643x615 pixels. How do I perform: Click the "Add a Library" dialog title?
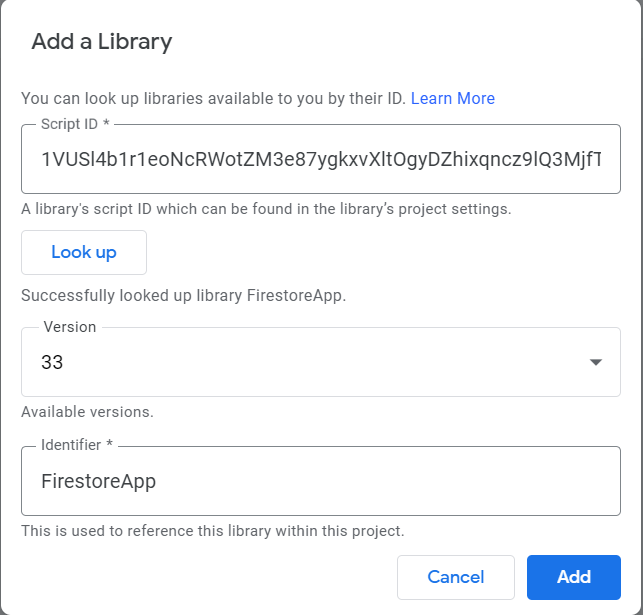click(102, 42)
